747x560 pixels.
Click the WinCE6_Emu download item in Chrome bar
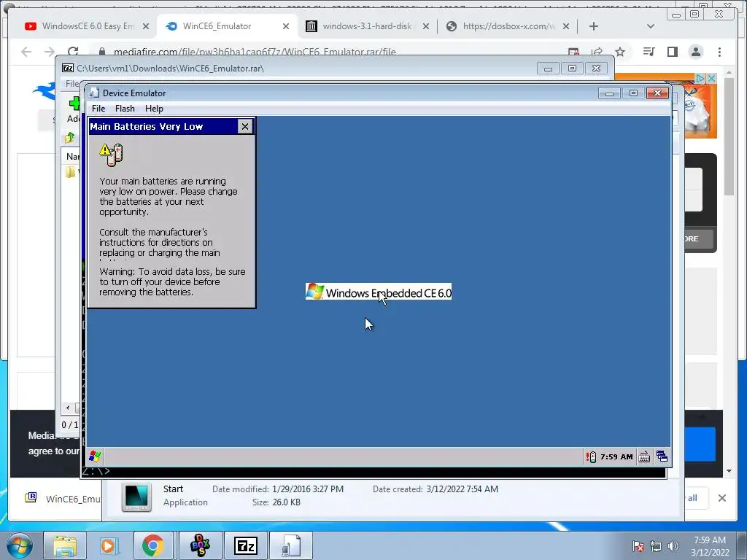[62, 498]
